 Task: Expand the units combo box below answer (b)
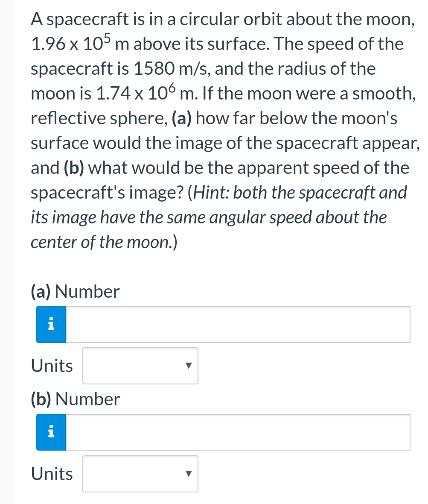(140, 474)
